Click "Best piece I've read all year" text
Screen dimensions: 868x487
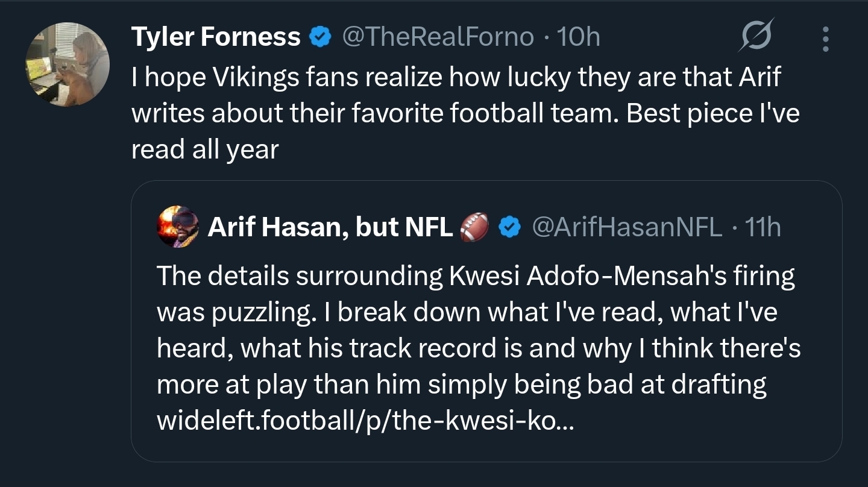pos(712,113)
